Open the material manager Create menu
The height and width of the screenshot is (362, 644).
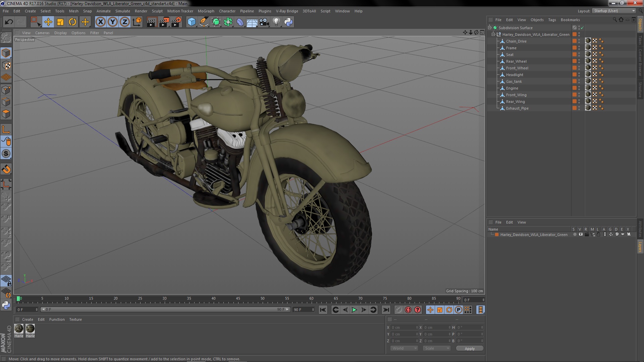(x=28, y=319)
